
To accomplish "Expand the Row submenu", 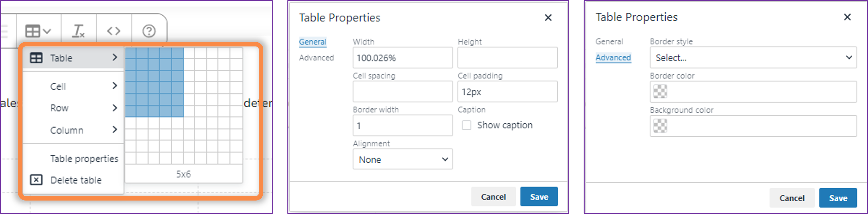I will pos(82,108).
